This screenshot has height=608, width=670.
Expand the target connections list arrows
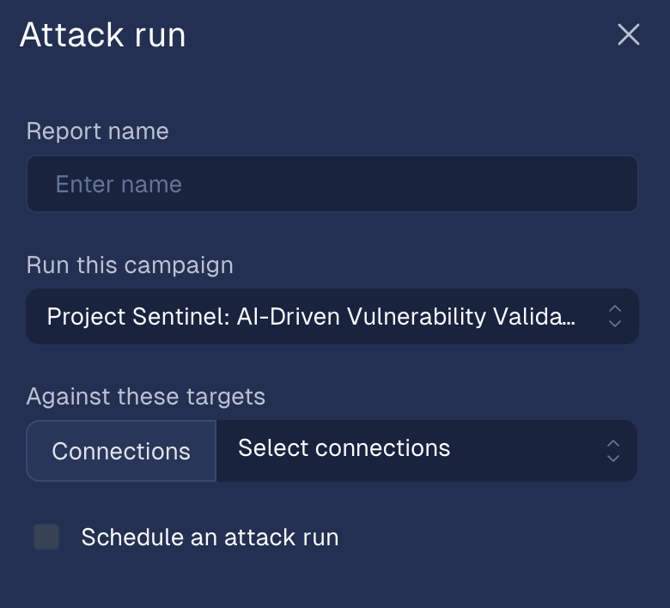(x=613, y=451)
